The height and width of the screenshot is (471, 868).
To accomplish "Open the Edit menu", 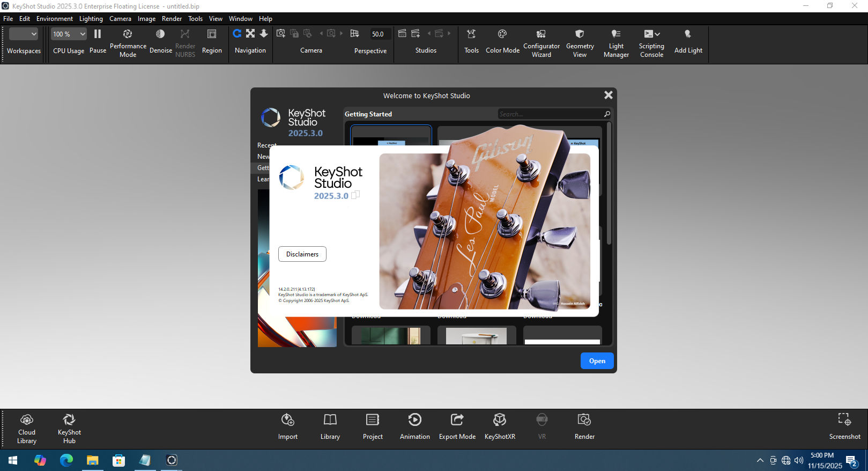I will click(25, 19).
